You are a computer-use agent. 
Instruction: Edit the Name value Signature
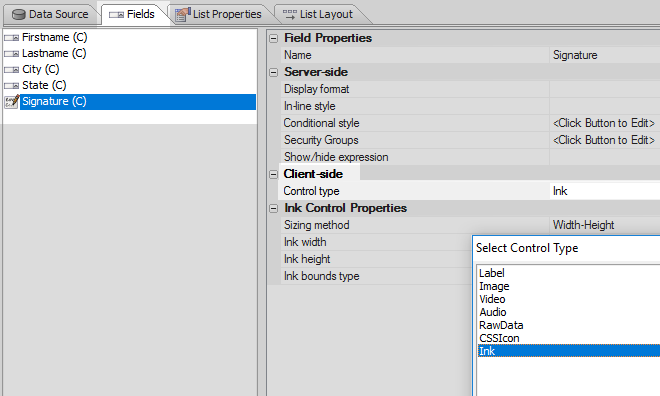click(604, 55)
